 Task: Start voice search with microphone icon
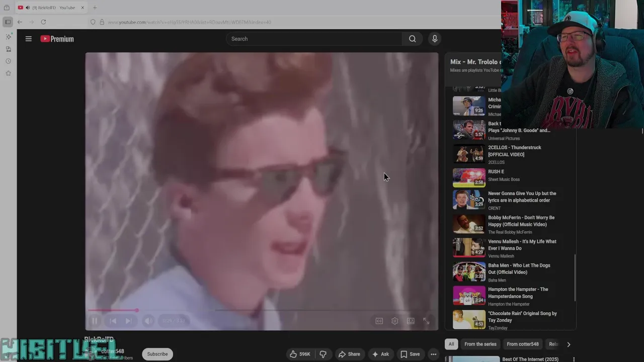pos(435,39)
